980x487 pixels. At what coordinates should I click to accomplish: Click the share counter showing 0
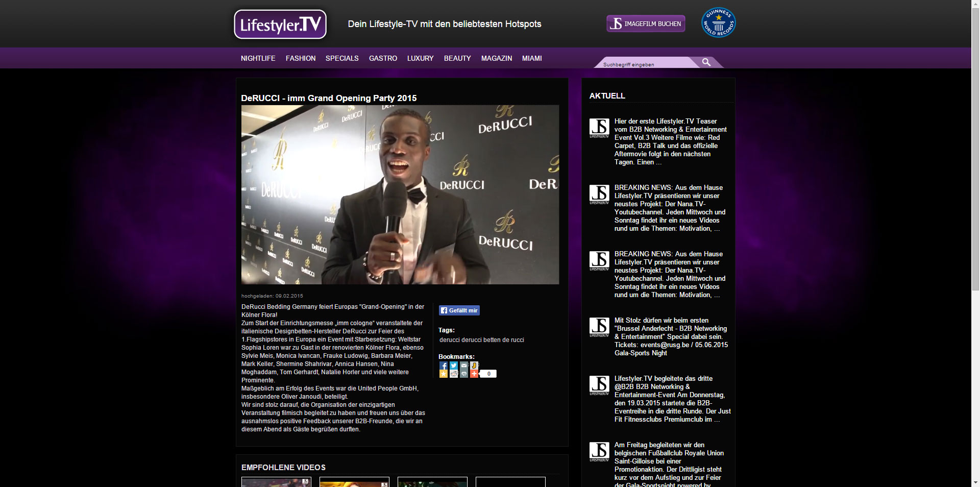coord(488,374)
